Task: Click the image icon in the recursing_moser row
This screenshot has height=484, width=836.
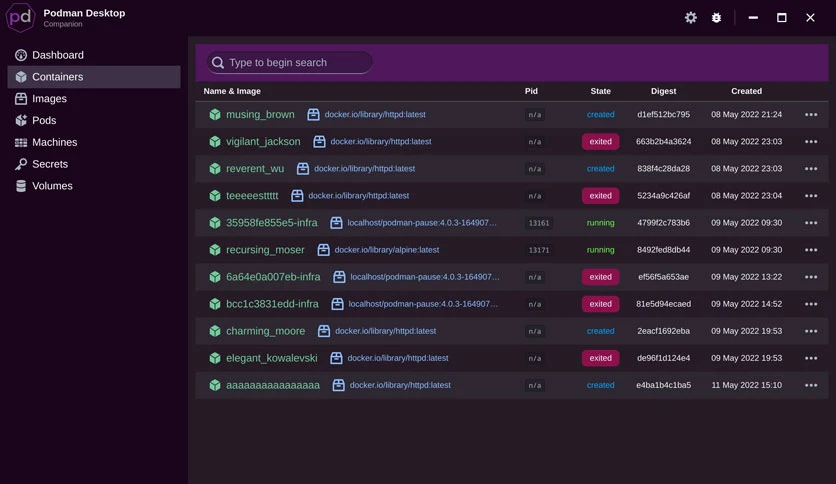Action: (x=324, y=249)
